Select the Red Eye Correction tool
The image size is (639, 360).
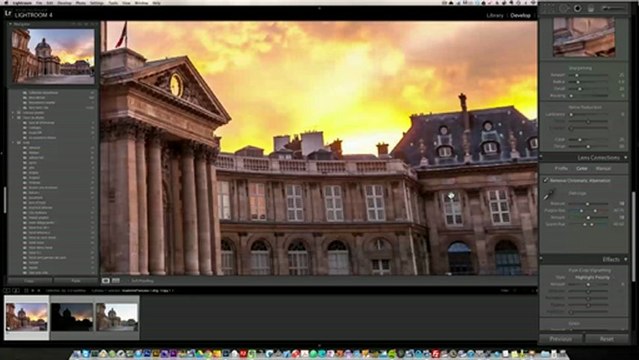577,8
